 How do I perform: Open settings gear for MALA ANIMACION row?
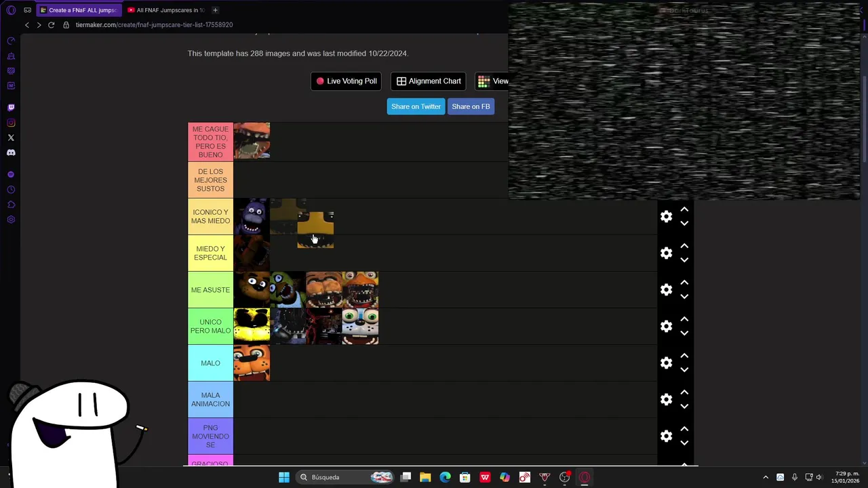pos(667,399)
